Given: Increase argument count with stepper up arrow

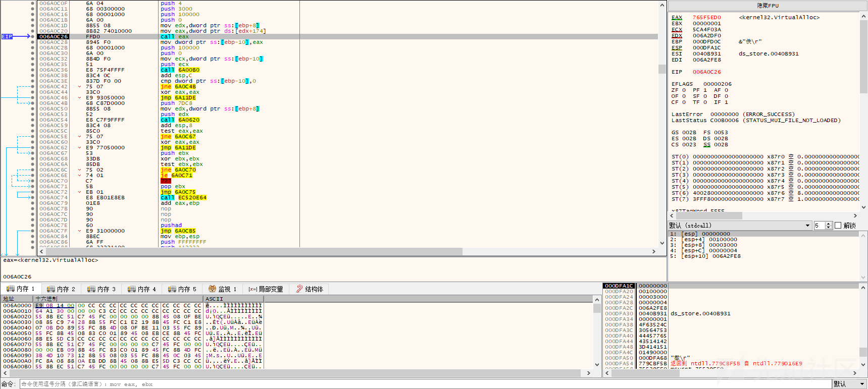Looking at the screenshot, I should (x=829, y=224).
